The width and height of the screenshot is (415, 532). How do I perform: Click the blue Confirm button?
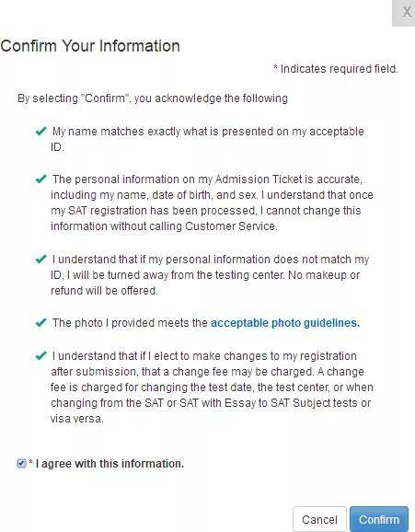pyautogui.click(x=379, y=519)
